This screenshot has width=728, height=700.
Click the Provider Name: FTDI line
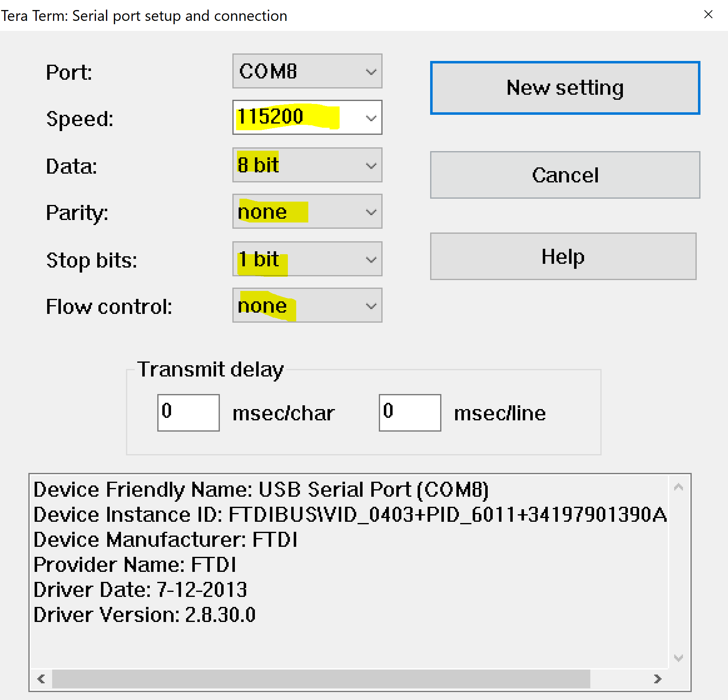135,565
